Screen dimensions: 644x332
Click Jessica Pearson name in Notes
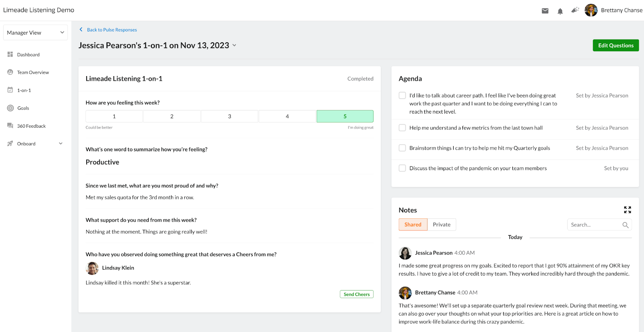pyautogui.click(x=433, y=253)
